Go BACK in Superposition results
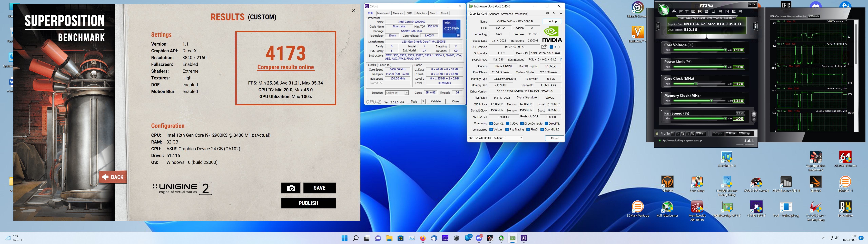868x244 pixels. click(x=113, y=177)
